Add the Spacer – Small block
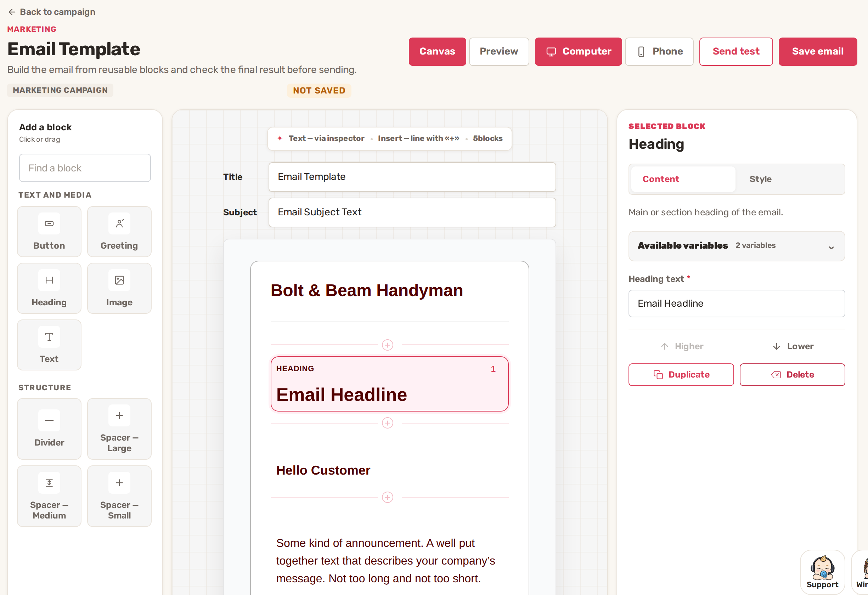 119,496
